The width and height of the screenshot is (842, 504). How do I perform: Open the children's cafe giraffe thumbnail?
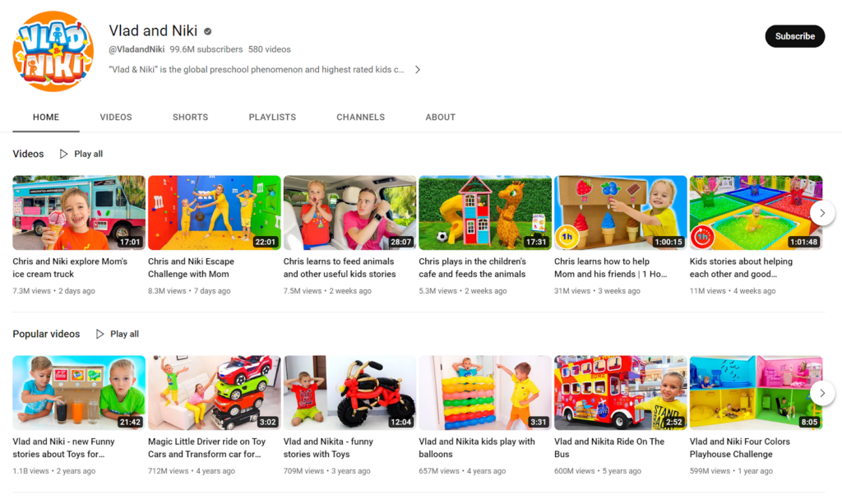coord(485,213)
